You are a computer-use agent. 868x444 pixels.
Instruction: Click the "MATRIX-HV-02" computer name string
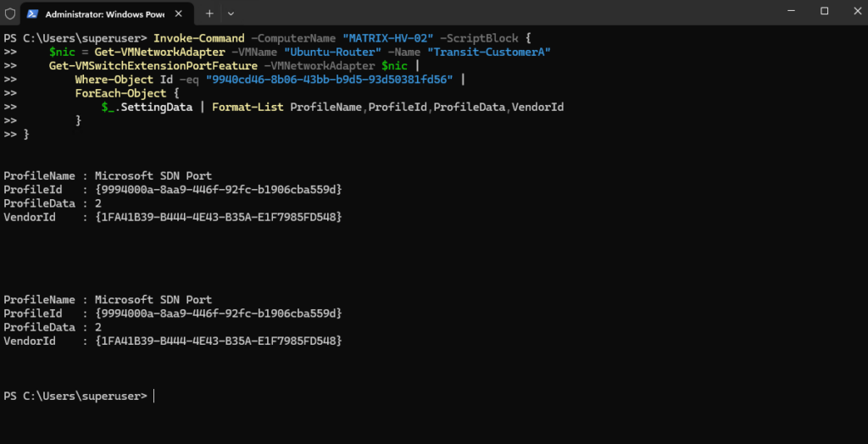click(387, 39)
